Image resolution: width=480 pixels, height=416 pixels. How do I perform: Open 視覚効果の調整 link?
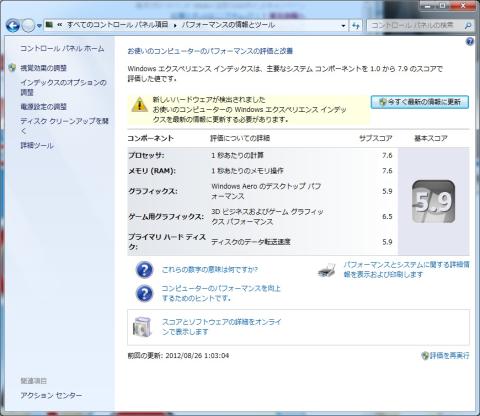43,68
